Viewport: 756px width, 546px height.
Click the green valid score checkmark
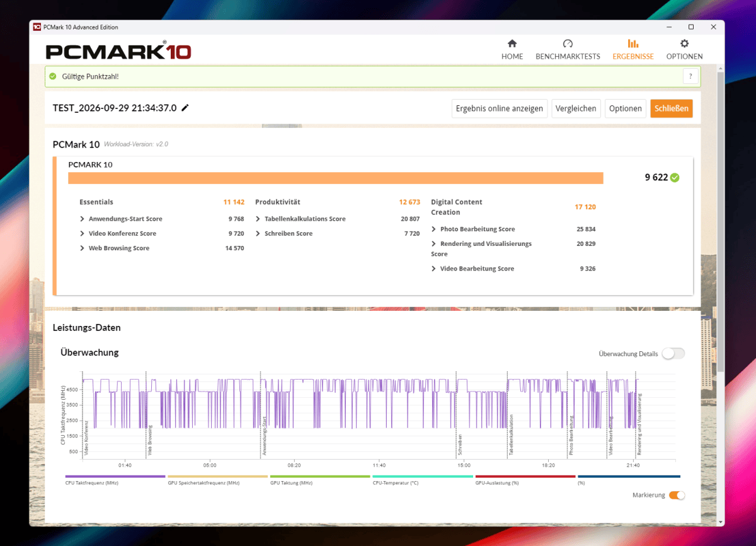point(53,76)
